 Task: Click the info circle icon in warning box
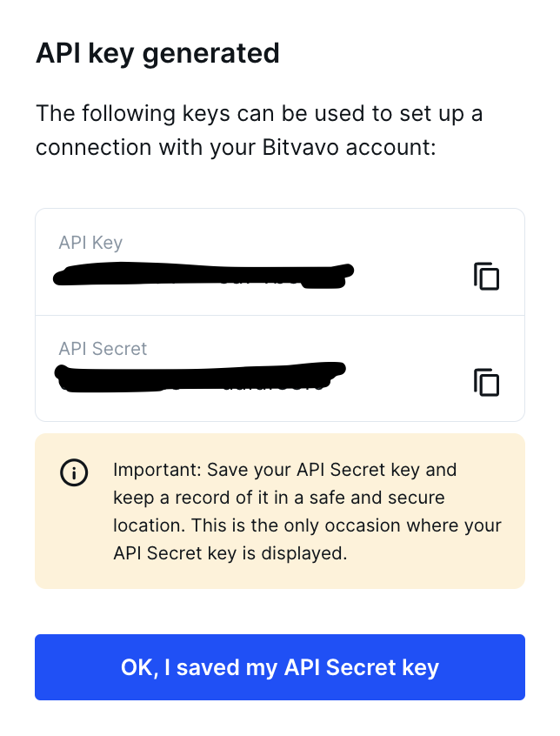(74, 472)
